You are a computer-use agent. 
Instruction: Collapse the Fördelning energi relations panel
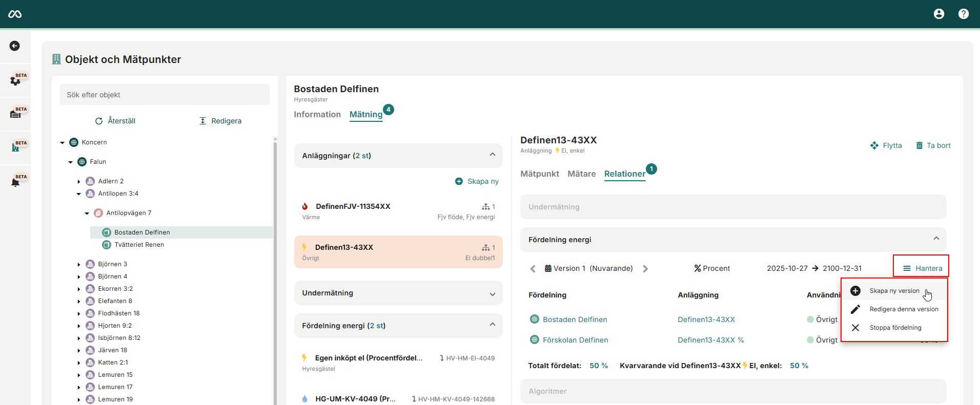tap(936, 239)
